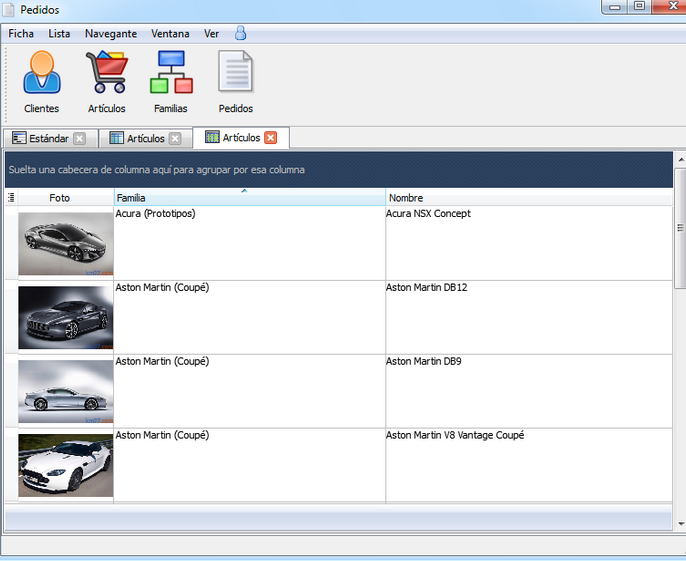Open the Ficha menu
Viewport: 686px width, 561px height.
tap(21, 34)
